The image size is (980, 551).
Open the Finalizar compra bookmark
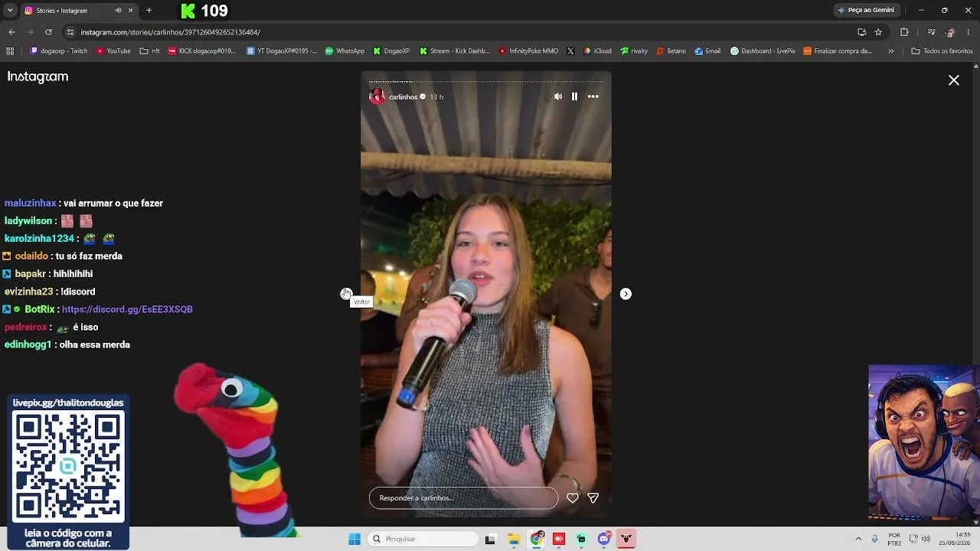pyautogui.click(x=838, y=51)
